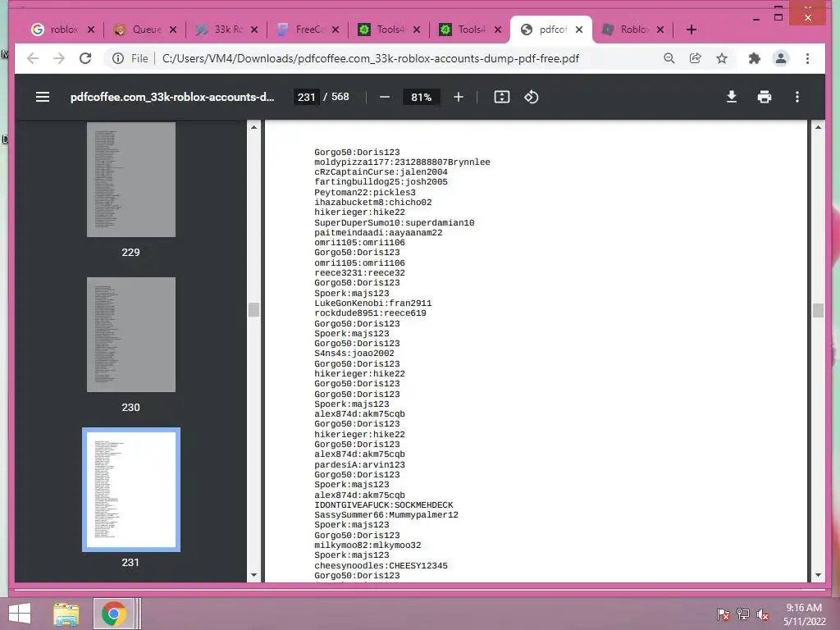The height and width of the screenshot is (630, 840).
Task: Click the document scrollbar thumb
Action: pyautogui.click(x=818, y=310)
